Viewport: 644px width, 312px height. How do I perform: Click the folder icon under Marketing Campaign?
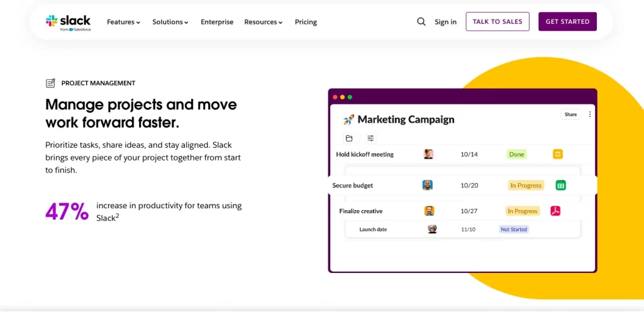[349, 138]
